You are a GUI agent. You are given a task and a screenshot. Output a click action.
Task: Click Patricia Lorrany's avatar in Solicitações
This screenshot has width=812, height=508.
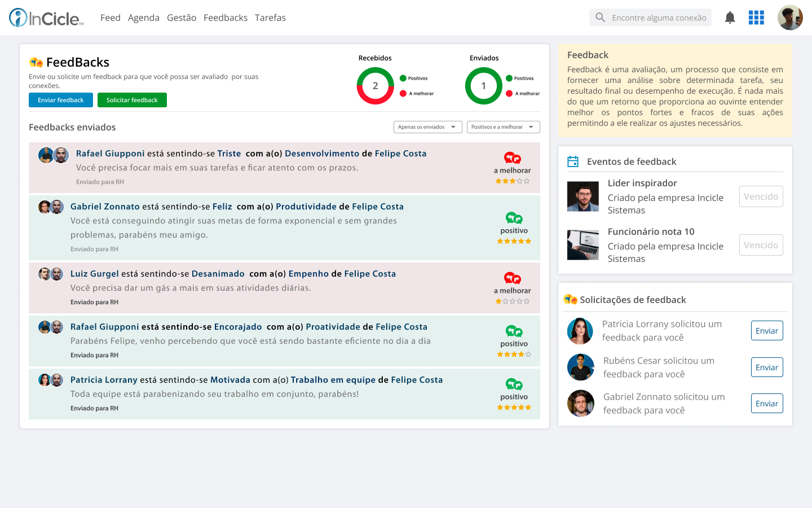pos(580,331)
